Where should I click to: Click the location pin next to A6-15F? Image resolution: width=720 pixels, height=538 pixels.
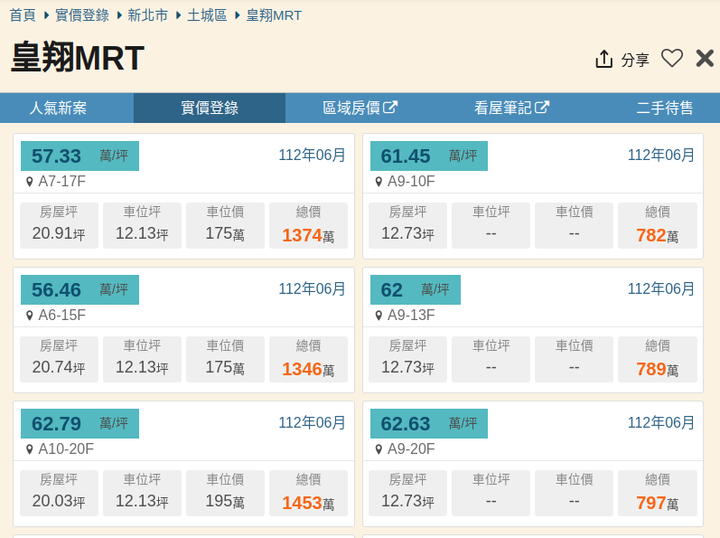(x=29, y=315)
